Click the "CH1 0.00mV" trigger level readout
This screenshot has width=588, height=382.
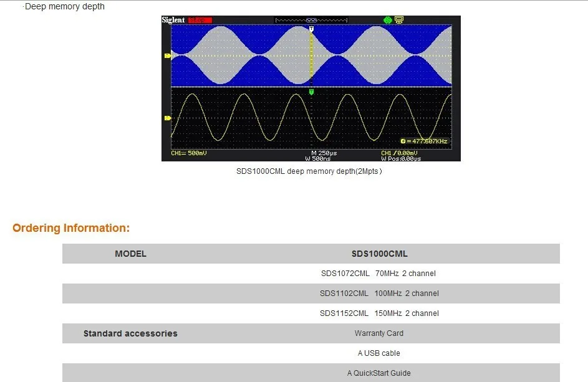(399, 153)
